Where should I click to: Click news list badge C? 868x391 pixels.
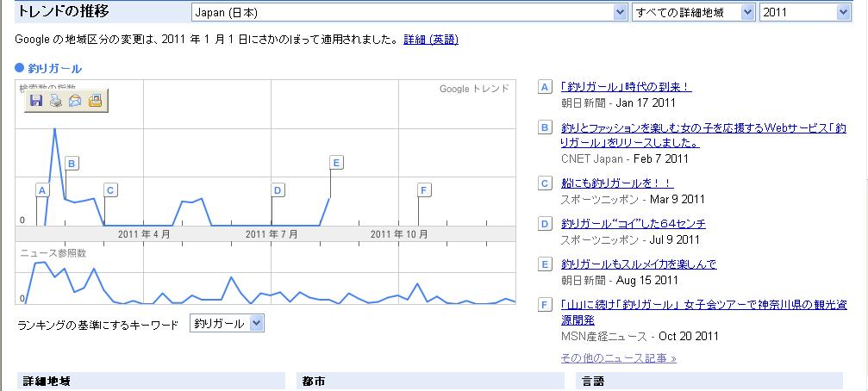tap(545, 183)
